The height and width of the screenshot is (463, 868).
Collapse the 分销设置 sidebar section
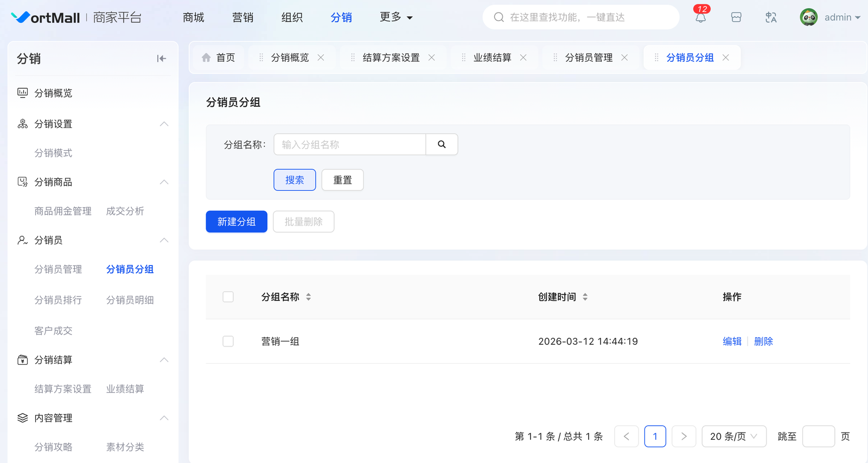click(164, 124)
